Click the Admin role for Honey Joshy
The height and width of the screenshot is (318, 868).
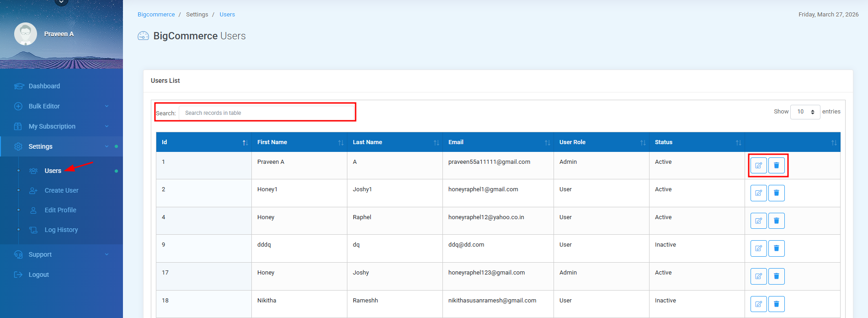tap(568, 273)
